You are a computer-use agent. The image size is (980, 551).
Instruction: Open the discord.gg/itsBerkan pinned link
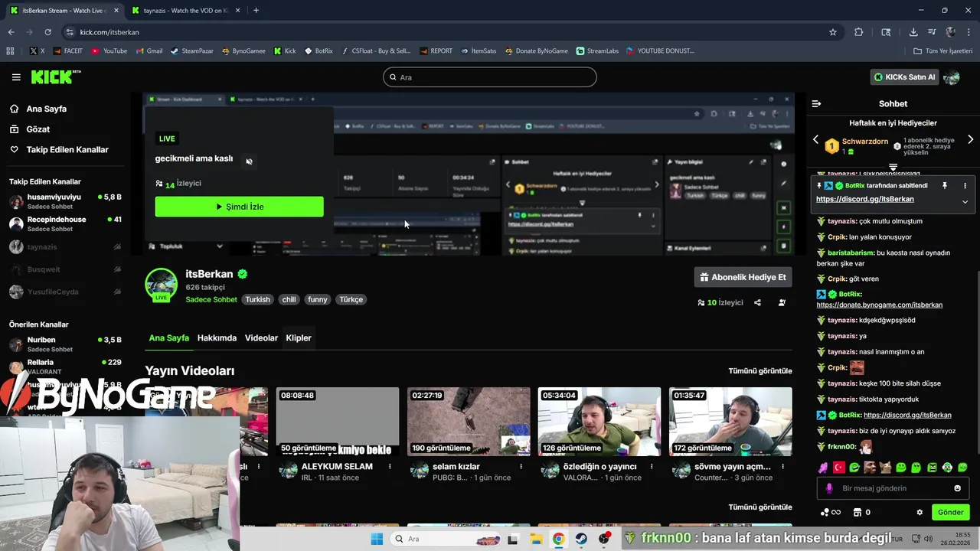(x=864, y=199)
